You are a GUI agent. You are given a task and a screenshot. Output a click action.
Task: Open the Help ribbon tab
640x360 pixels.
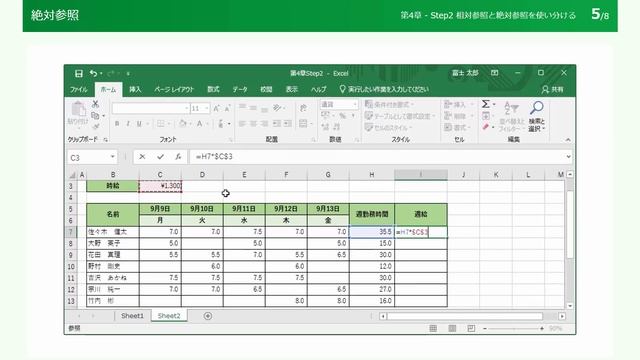pos(318,89)
